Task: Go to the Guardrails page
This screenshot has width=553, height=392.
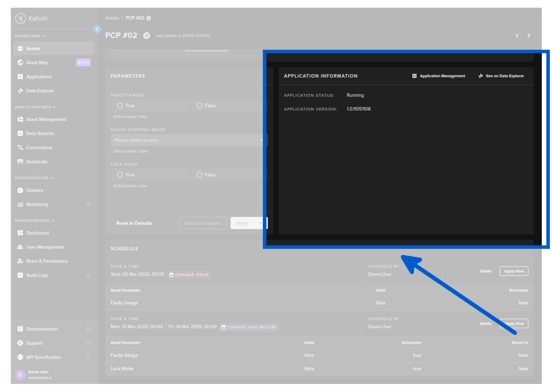Action: 36,162
